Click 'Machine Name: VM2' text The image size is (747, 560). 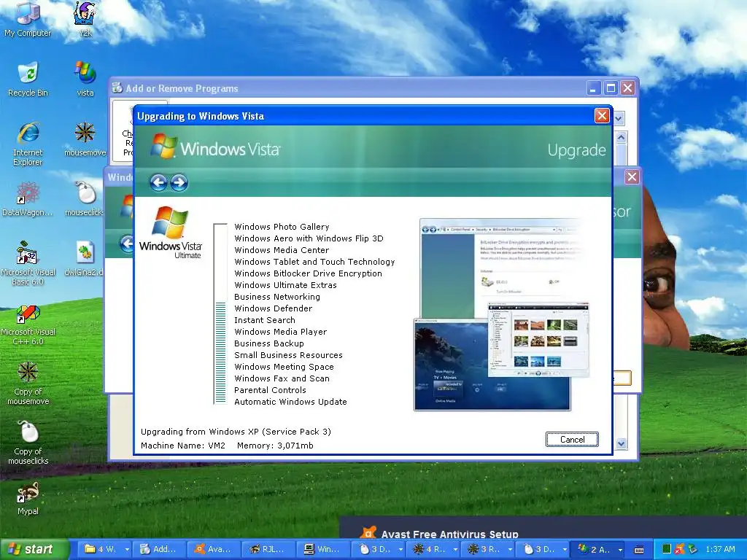click(182, 446)
